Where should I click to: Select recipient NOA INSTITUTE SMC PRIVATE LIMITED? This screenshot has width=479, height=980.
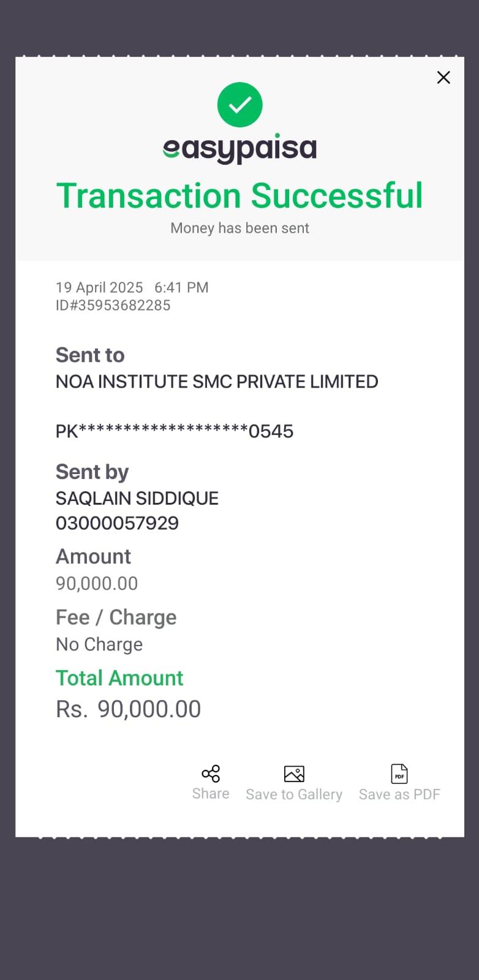pyautogui.click(x=217, y=382)
